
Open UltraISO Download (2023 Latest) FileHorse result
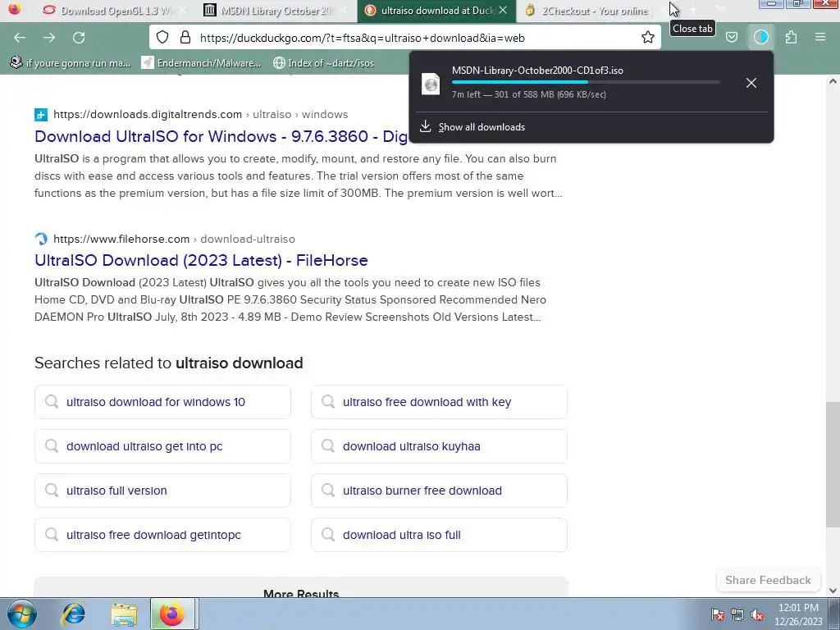pyautogui.click(x=201, y=260)
